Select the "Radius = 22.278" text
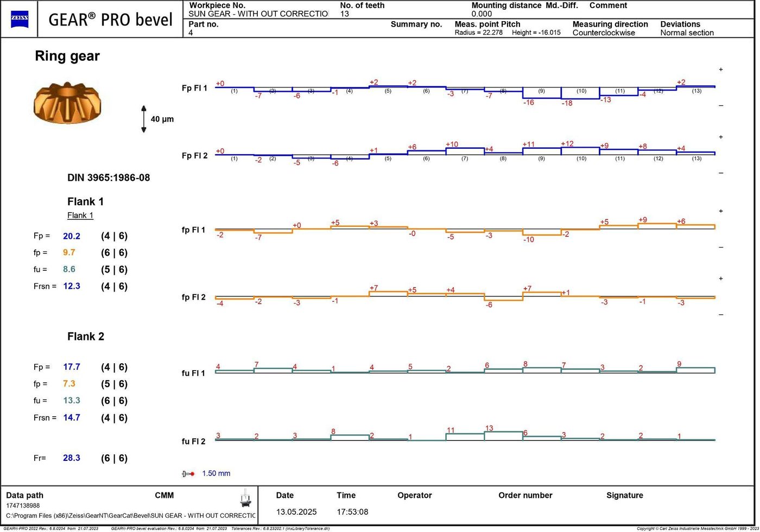The image size is (760, 532). point(479,33)
